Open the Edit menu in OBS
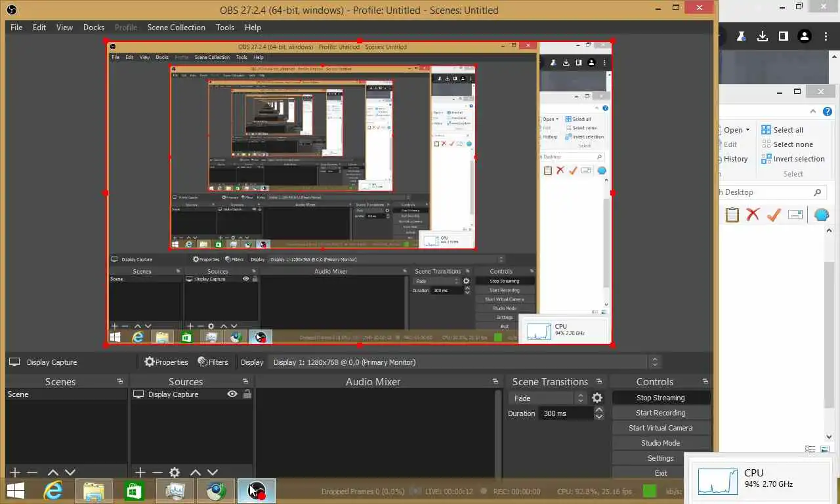840x504 pixels. (x=39, y=28)
